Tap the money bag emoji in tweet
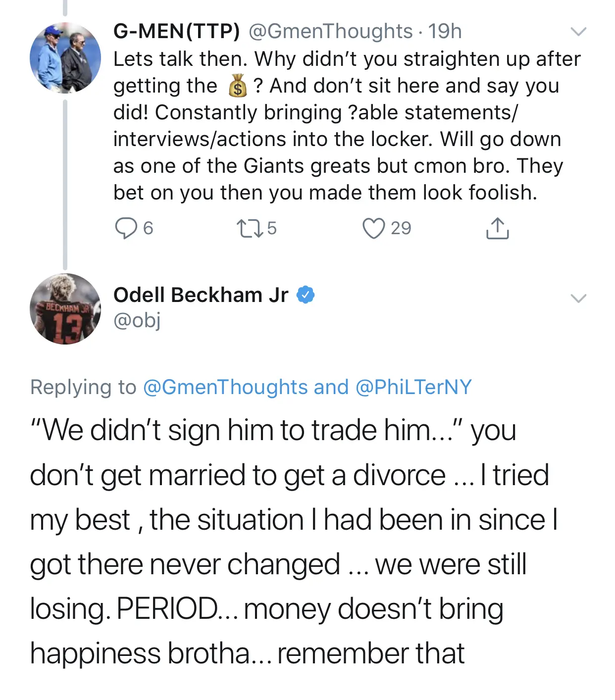 click(238, 86)
